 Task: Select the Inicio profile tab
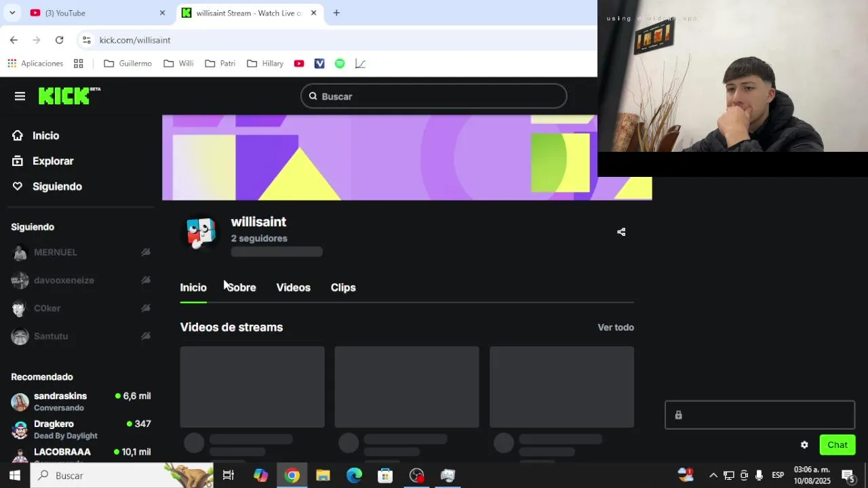(193, 287)
